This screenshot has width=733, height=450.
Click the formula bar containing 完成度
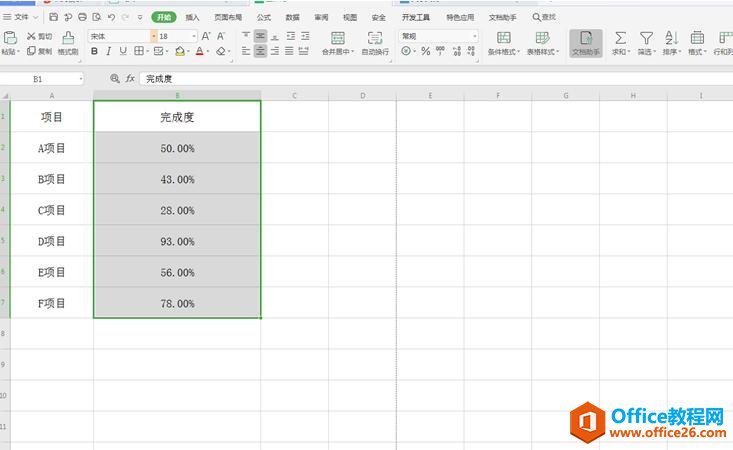(435, 79)
